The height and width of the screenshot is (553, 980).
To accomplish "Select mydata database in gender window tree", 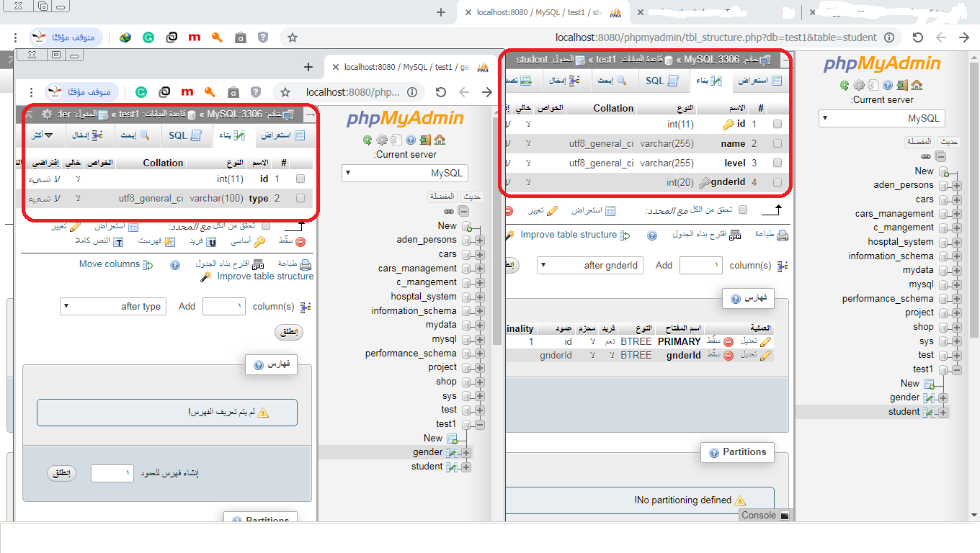I will coord(441,325).
